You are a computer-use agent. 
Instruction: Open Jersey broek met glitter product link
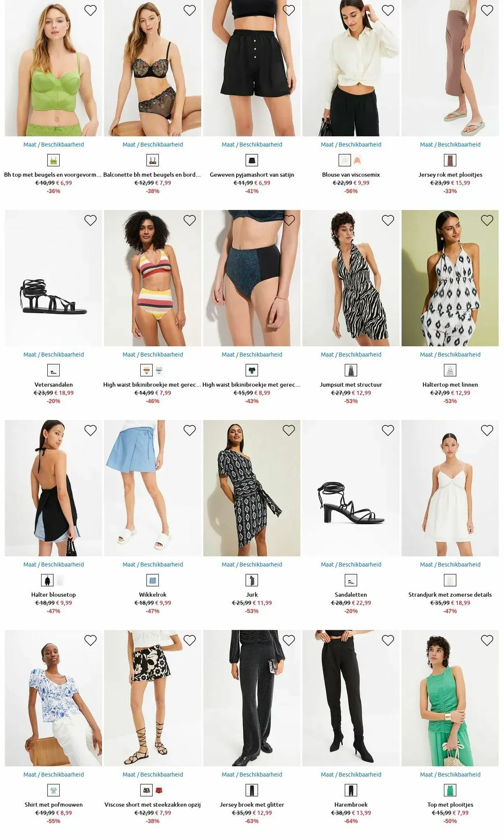tap(252, 804)
